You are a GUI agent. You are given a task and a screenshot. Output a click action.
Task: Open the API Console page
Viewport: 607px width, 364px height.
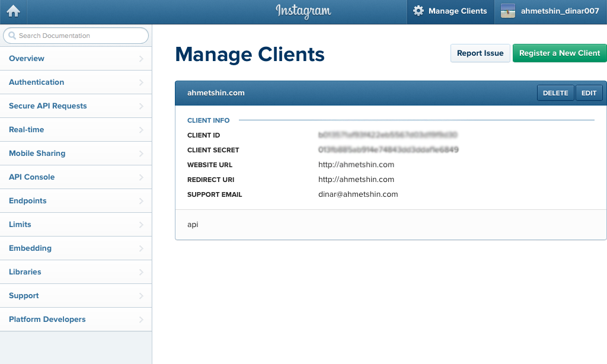coord(76,177)
